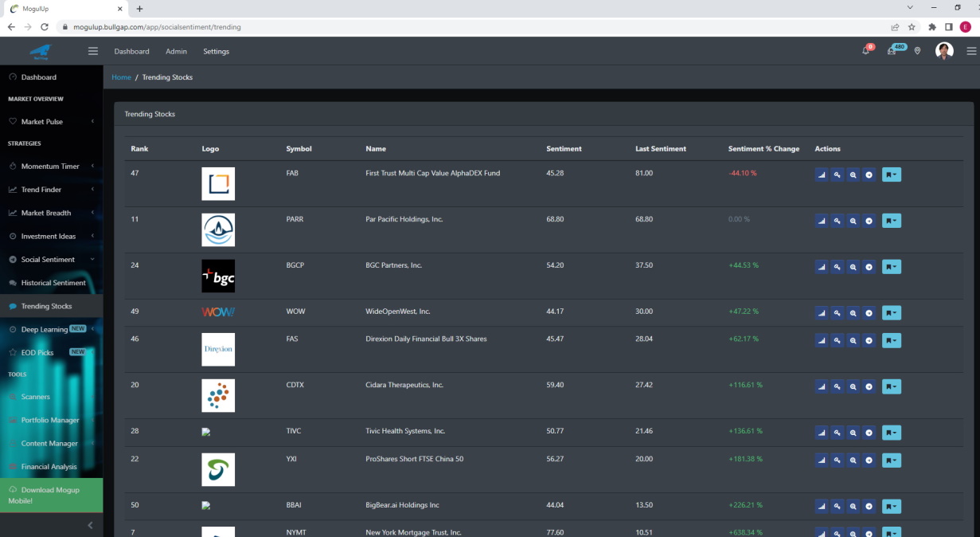Sort by the Rank column header

pos(139,149)
